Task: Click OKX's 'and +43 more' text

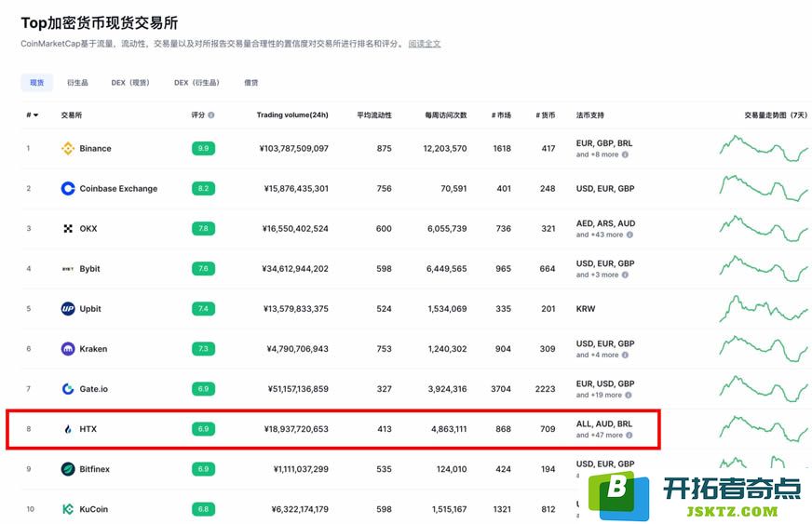Action: pyautogui.click(x=600, y=235)
